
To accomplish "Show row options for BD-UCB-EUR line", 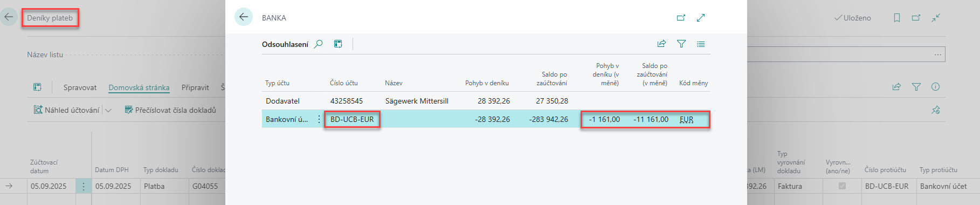I will point(319,119).
